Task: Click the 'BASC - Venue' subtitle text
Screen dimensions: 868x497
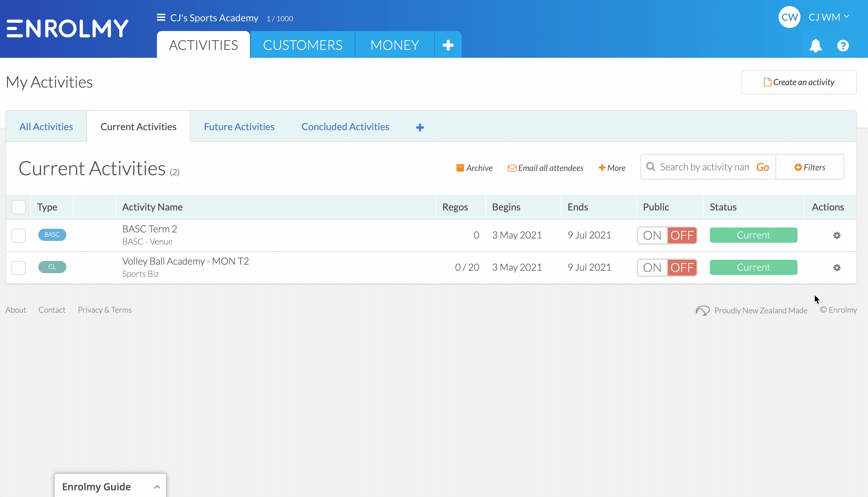Action: (x=147, y=241)
